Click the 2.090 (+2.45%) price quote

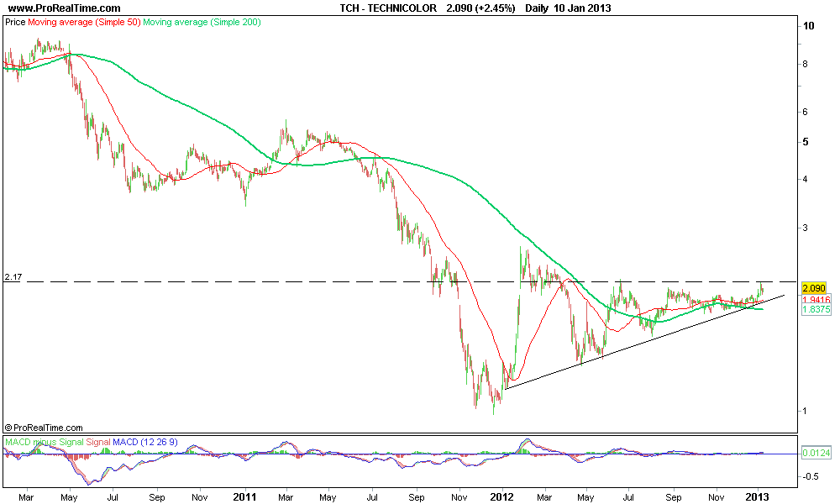click(480, 8)
